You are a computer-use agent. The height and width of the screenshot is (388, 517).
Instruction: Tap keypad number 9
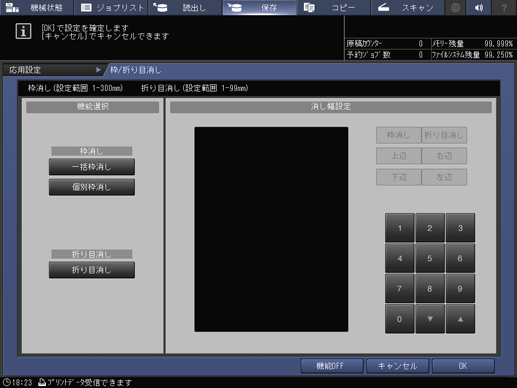(x=460, y=289)
